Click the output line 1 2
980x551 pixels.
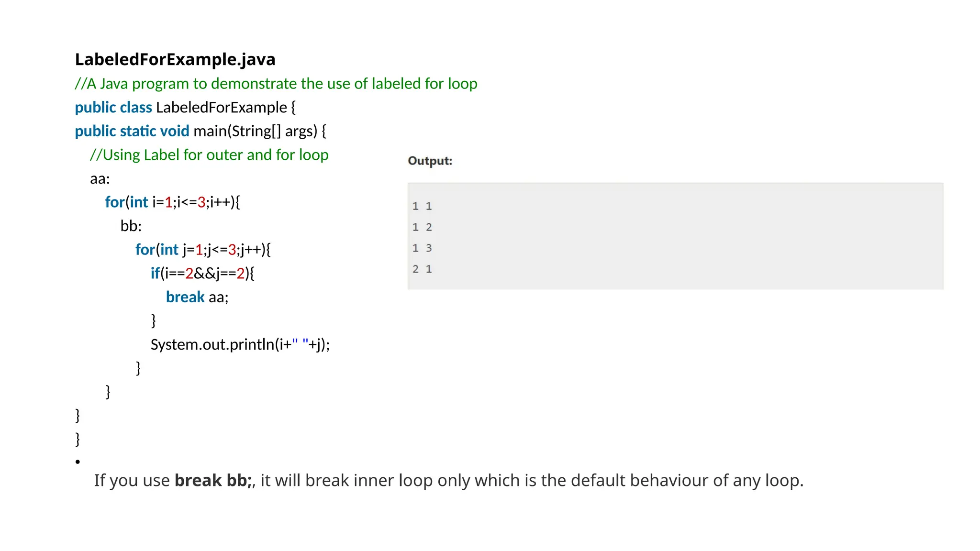tap(422, 227)
